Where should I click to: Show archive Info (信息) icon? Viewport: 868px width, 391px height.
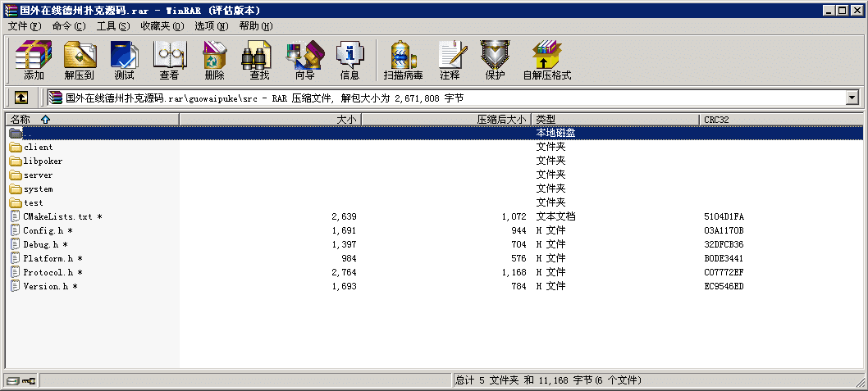tap(349, 61)
